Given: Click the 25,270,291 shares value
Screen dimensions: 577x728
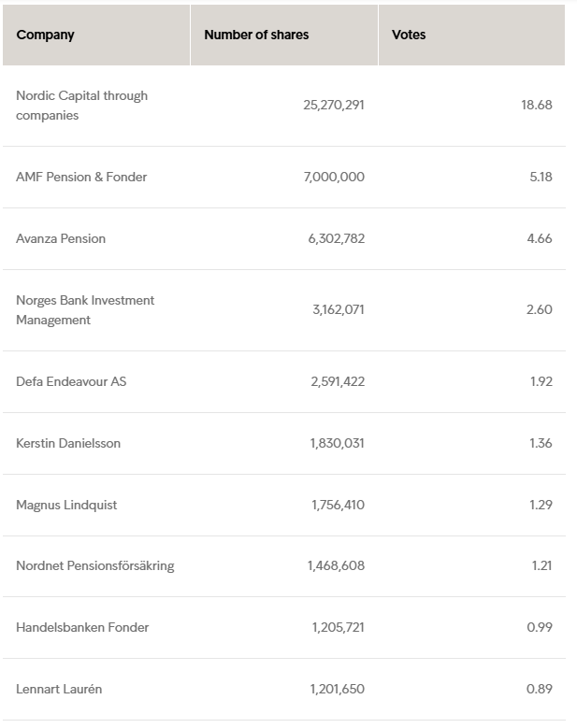Looking at the screenshot, I should [334, 105].
